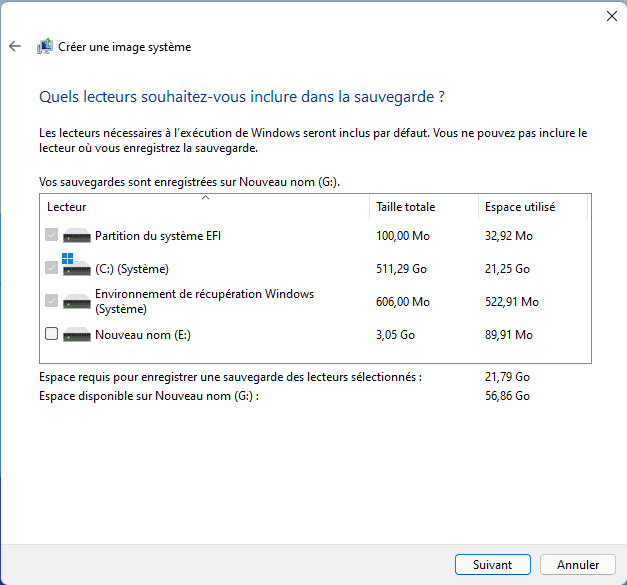Check the Nouveau nom (E:) checkbox

tap(52, 333)
